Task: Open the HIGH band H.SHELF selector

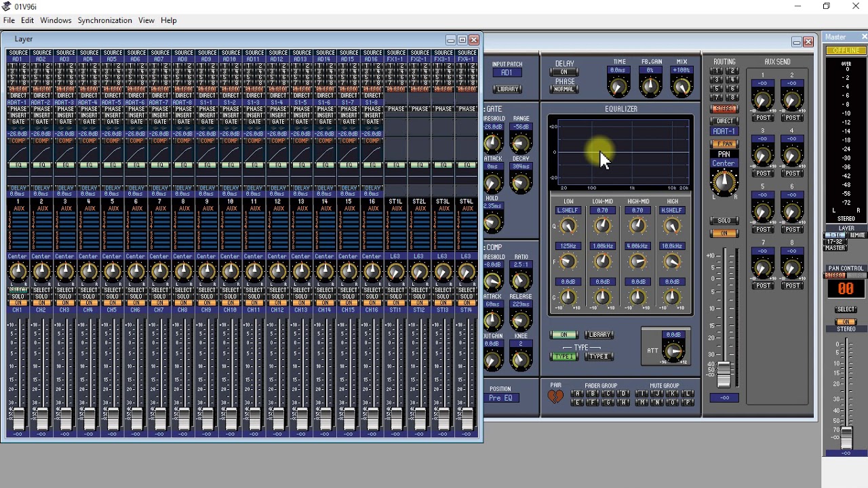Action: tap(673, 211)
